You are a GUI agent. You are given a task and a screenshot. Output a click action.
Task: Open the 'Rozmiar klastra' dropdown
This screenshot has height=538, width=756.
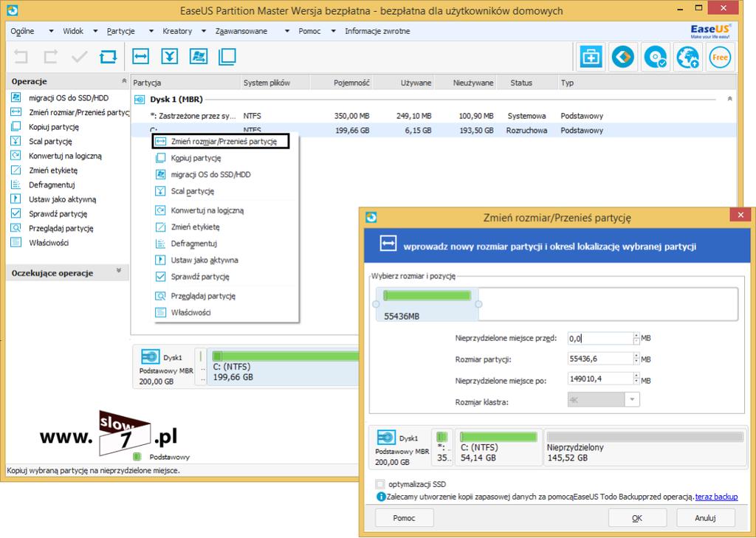[x=632, y=400]
